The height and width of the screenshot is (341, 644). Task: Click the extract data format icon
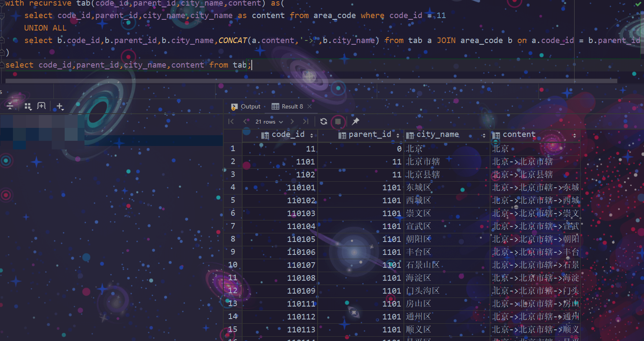41,106
